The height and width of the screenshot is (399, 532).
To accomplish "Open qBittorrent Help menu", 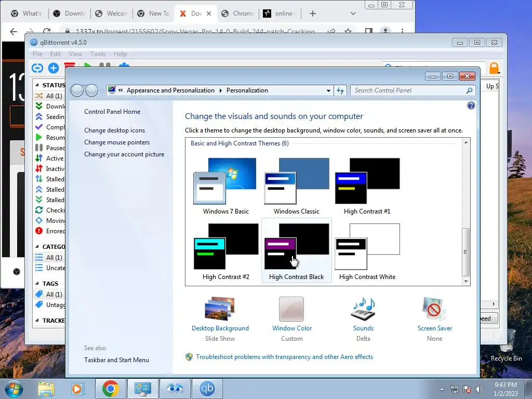I will [120, 54].
